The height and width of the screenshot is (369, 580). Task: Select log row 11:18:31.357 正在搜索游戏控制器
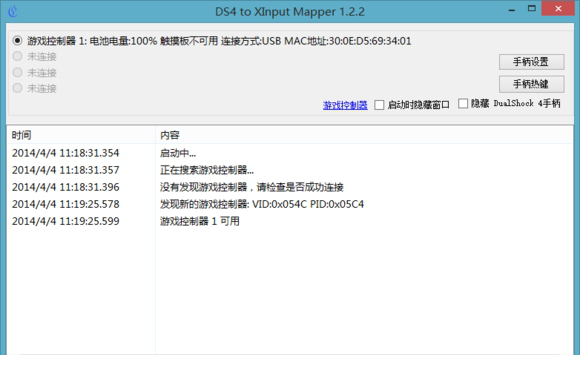289,170
